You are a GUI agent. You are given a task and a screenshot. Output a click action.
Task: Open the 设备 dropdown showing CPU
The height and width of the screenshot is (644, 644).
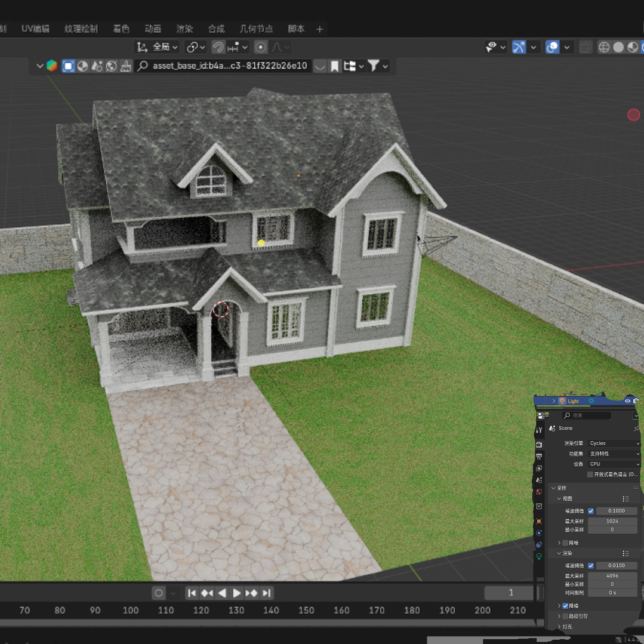click(614, 464)
